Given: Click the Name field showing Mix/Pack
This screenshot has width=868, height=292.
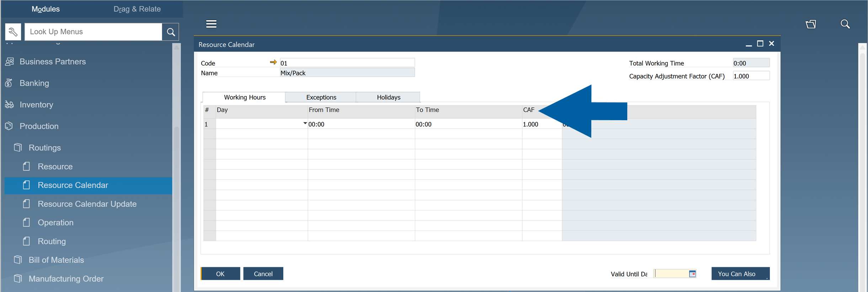Looking at the screenshot, I should point(347,73).
